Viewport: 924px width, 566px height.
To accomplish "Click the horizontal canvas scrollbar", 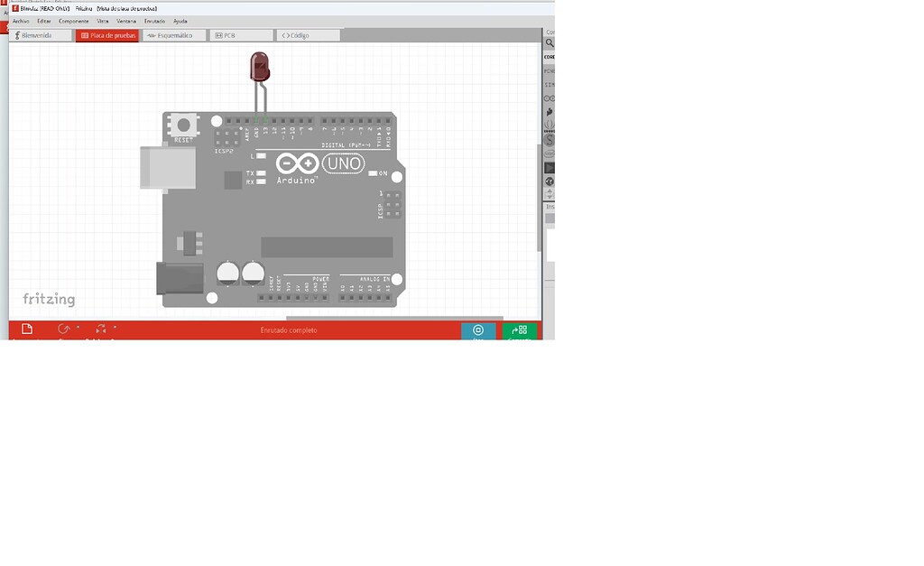I will (x=395, y=318).
